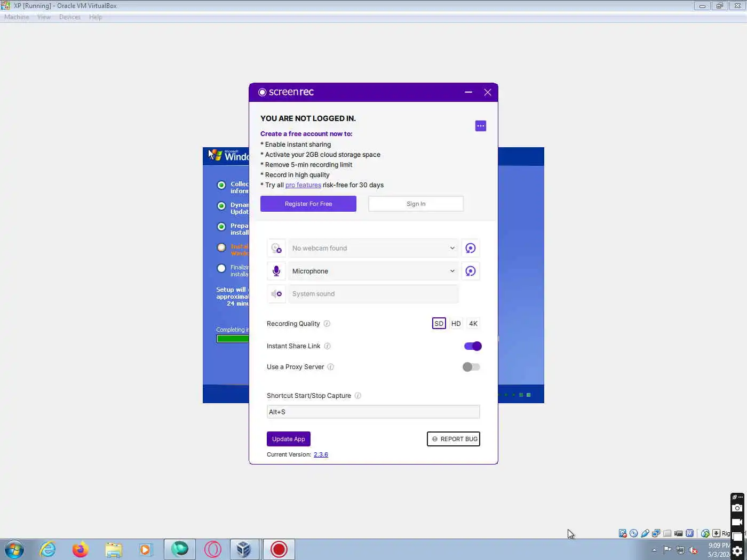The image size is (747, 560).
Task: Click the muted system sound icon
Action: point(276,294)
